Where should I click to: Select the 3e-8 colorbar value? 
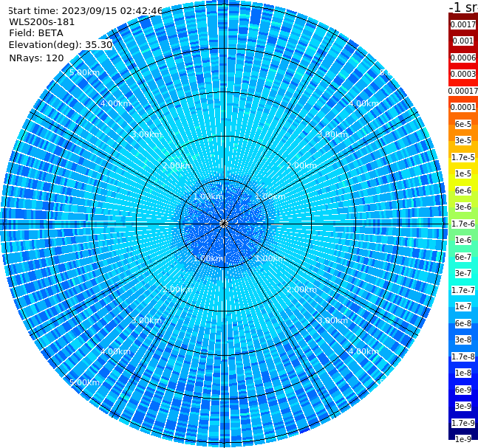click(463, 340)
